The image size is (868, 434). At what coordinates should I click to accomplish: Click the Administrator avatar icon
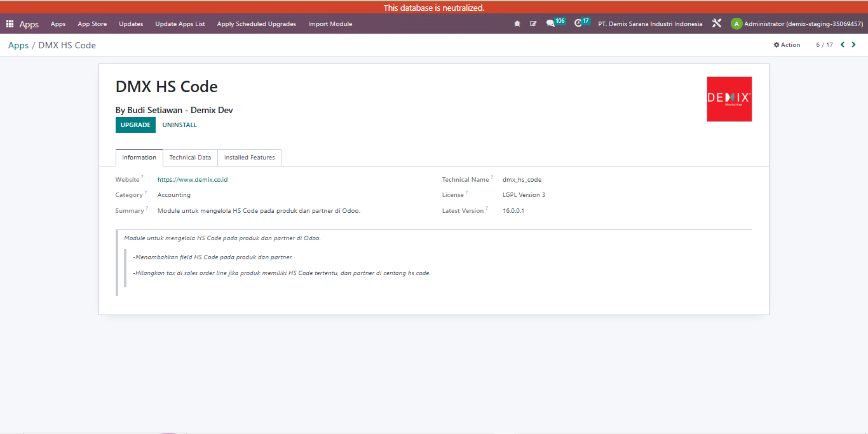point(736,24)
